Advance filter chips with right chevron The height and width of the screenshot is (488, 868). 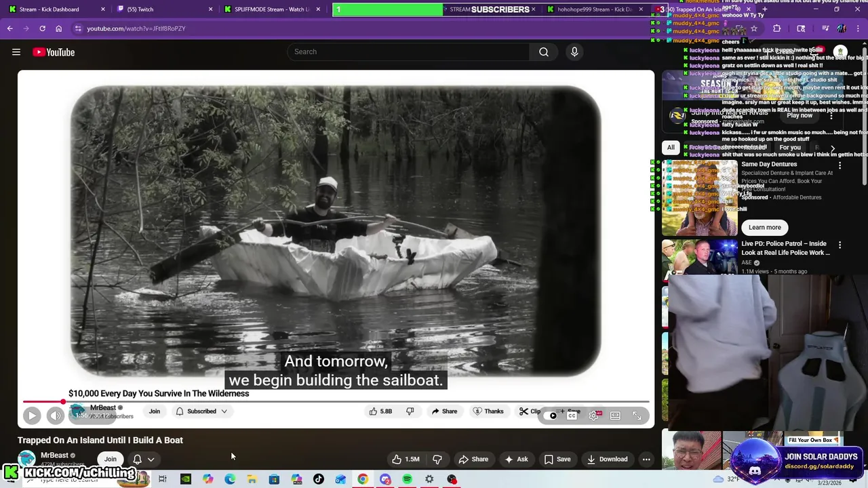tap(833, 148)
